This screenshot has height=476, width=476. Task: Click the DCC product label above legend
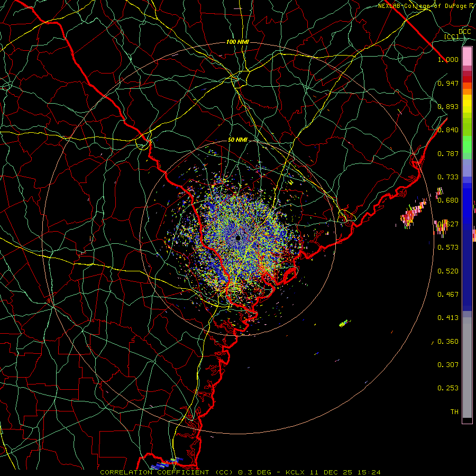point(464,32)
